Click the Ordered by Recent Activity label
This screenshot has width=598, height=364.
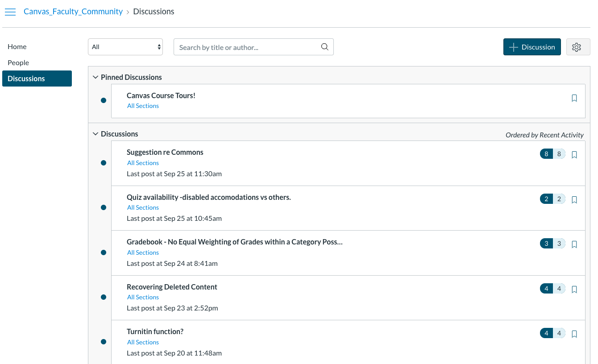[x=544, y=135]
